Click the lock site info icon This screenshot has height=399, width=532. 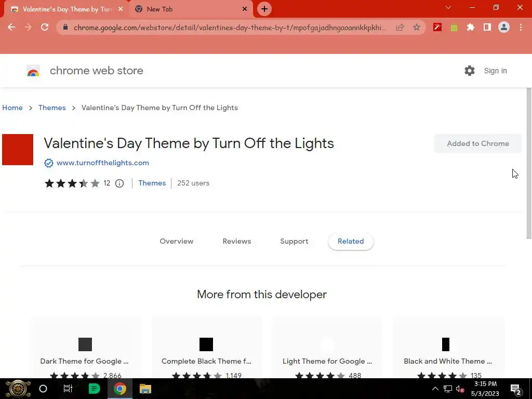pyautogui.click(x=65, y=28)
